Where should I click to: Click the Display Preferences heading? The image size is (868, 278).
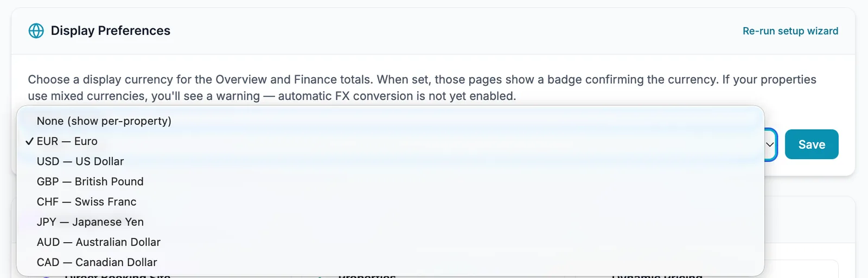pos(111,31)
